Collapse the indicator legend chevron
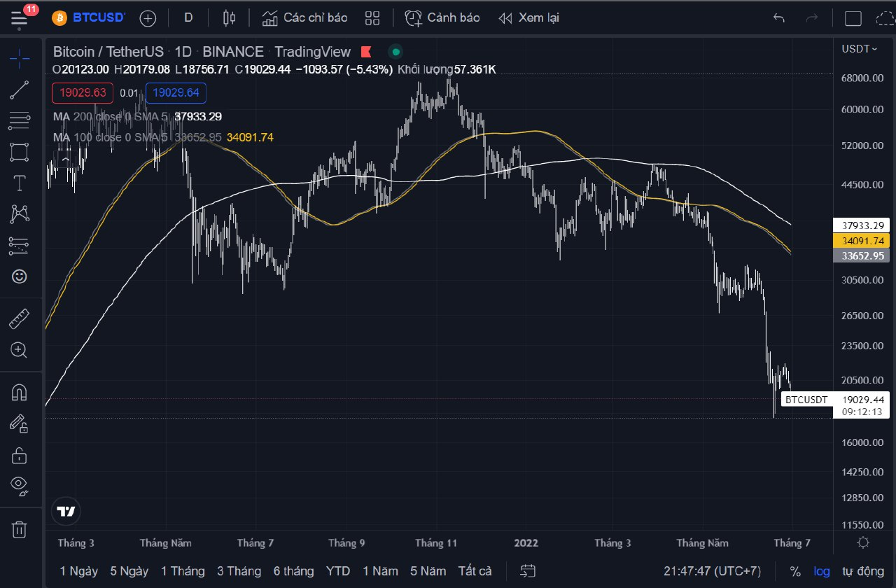 [66, 160]
